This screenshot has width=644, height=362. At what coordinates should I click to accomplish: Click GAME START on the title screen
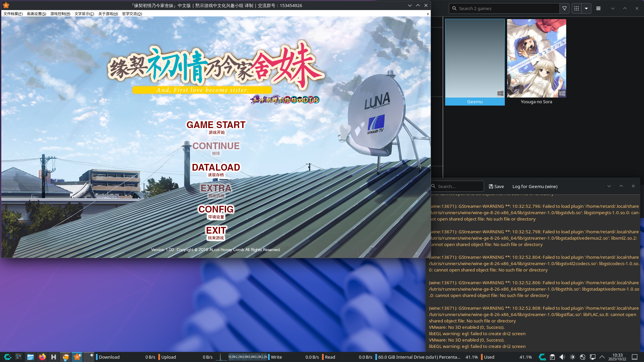coord(216,125)
